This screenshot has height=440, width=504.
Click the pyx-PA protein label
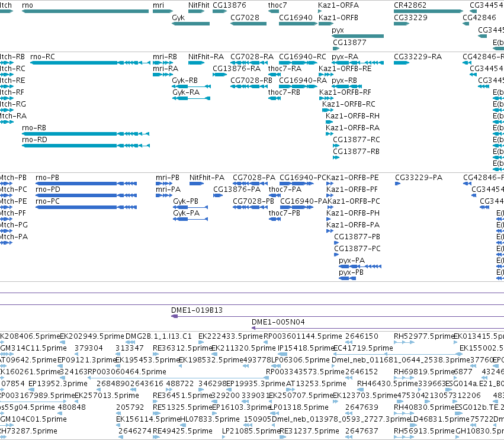point(352,261)
